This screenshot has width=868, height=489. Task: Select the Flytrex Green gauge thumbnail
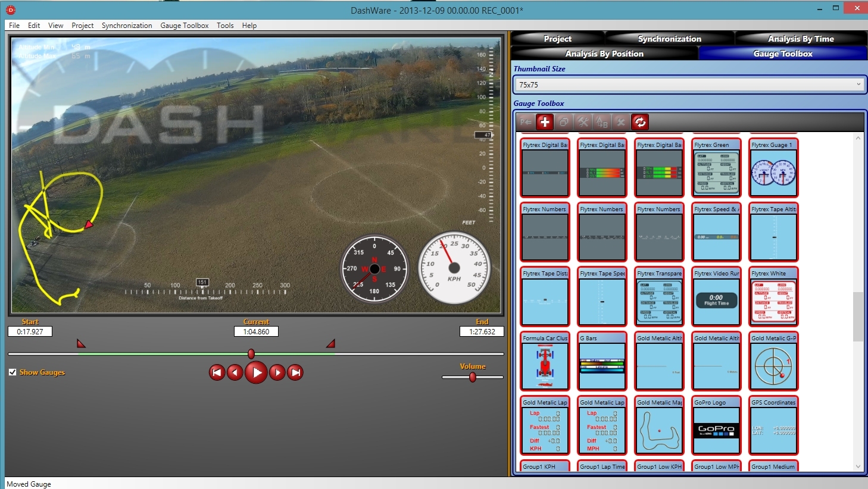(716, 168)
